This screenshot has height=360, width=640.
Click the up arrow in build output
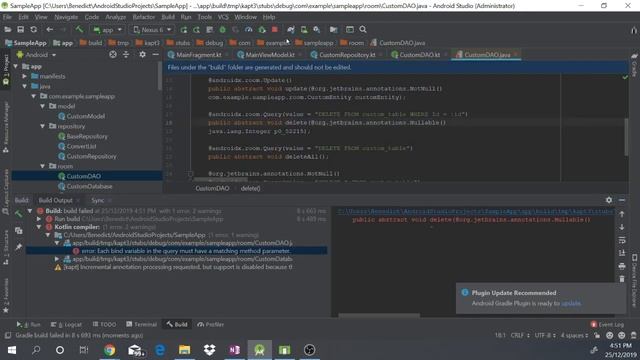622,214
